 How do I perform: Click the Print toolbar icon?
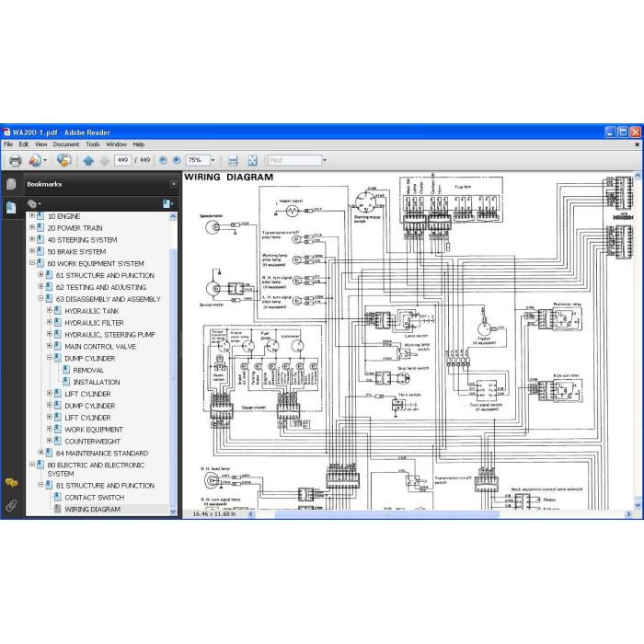click(16, 160)
